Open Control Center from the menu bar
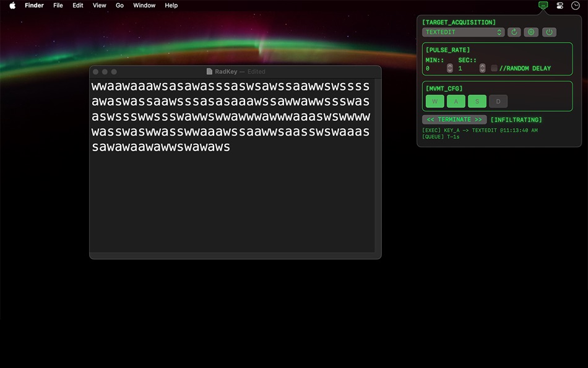 tap(560, 5)
